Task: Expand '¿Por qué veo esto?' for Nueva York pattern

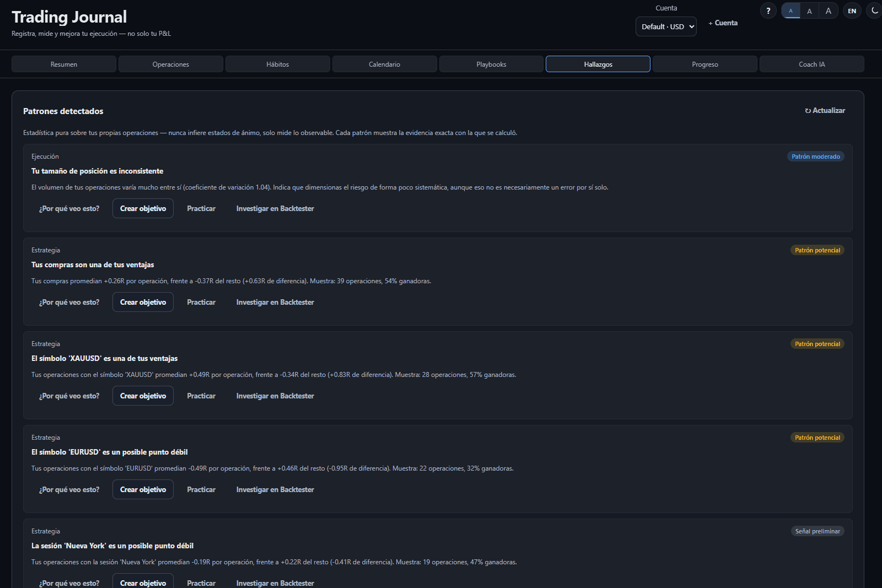Action: pos(69,582)
